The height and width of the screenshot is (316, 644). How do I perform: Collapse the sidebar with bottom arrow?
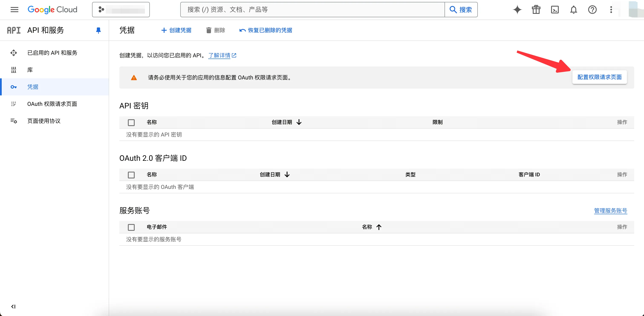coord(13,306)
